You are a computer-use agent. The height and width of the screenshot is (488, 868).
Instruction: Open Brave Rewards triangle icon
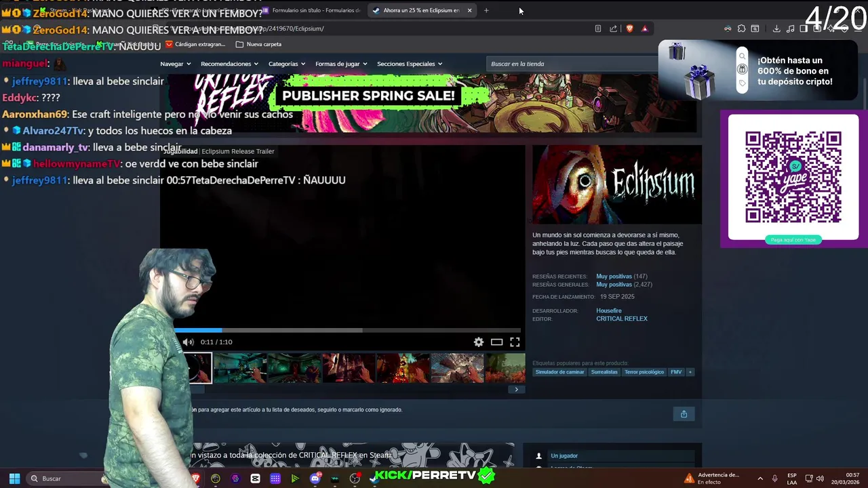pyautogui.click(x=644, y=28)
